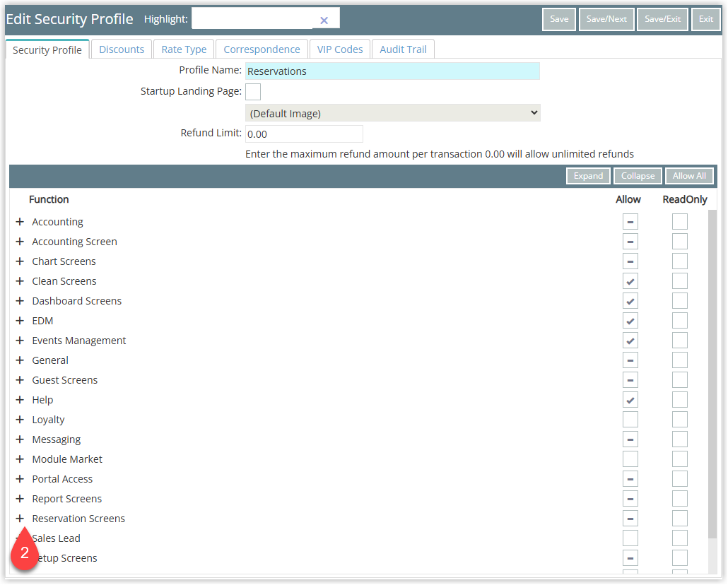728x585 pixels.
Task: Uncheck Allow for Clean Screens
Action: click(x=630, y=281)
